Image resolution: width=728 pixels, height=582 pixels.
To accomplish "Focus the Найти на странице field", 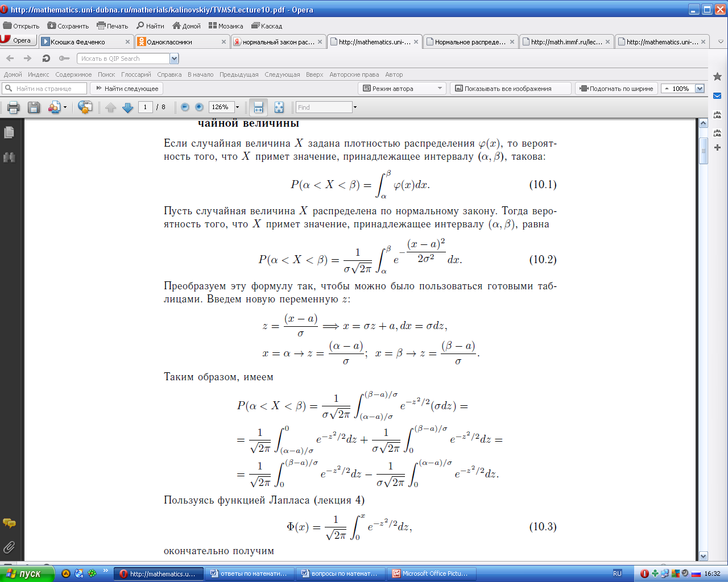I will click(44, 88).
